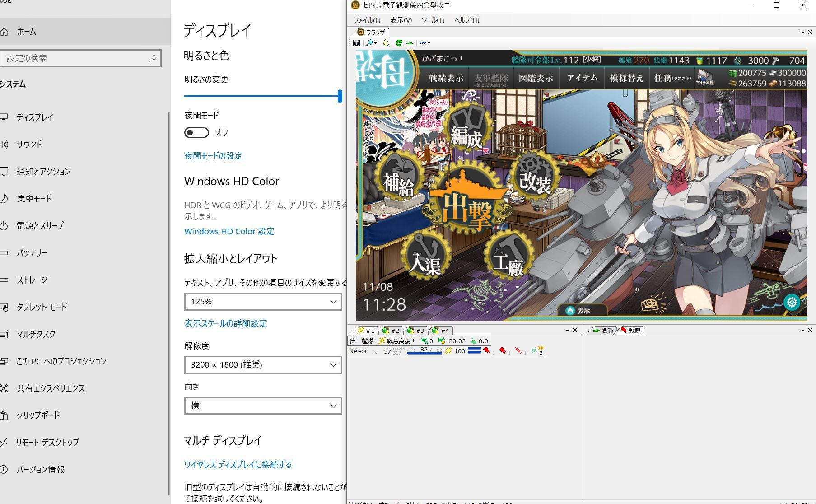The image size is (816, 504).
Task: Click ワイヤレス ディスプレイに接続する link
Action: tap(238, 465)
